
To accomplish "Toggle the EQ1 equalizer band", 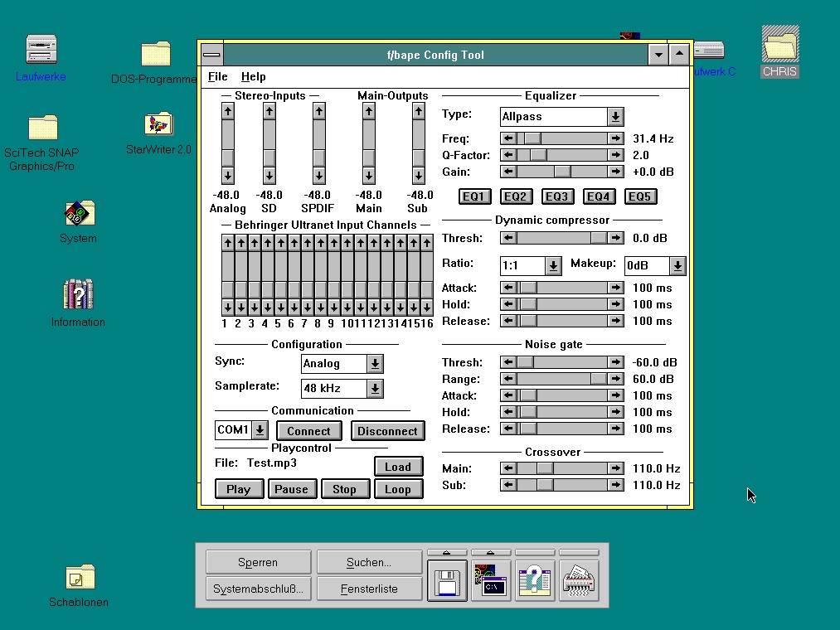I will click(473, 196).
